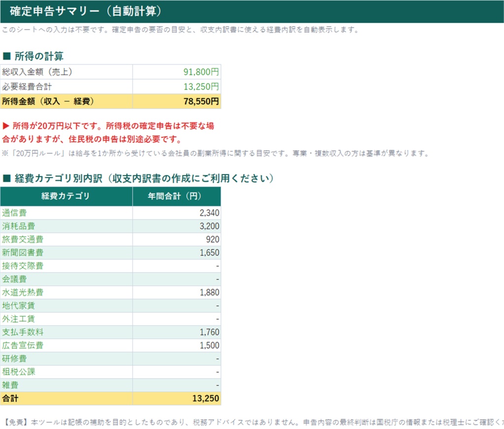Click the title 確定申告サマリー（自動計算）
Screen dimensions: 504x429
coord(86,11)
